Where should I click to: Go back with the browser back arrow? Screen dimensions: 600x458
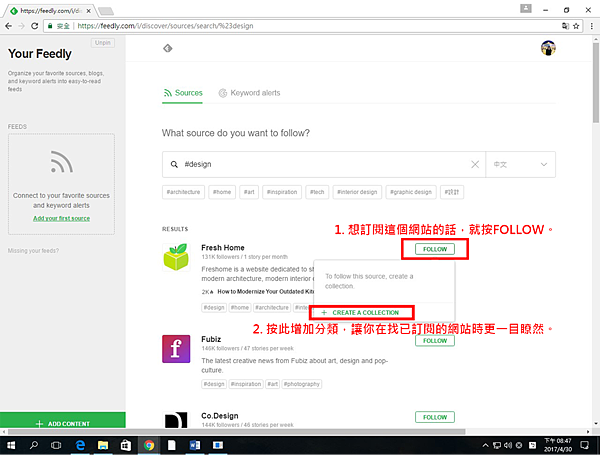click(8, 26)
